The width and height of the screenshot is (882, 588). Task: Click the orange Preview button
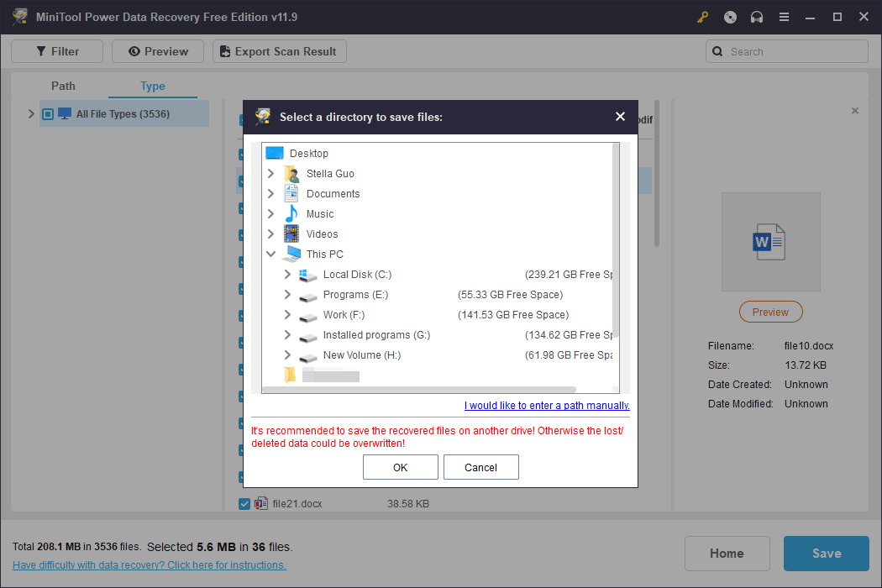[x=770, y=312]
